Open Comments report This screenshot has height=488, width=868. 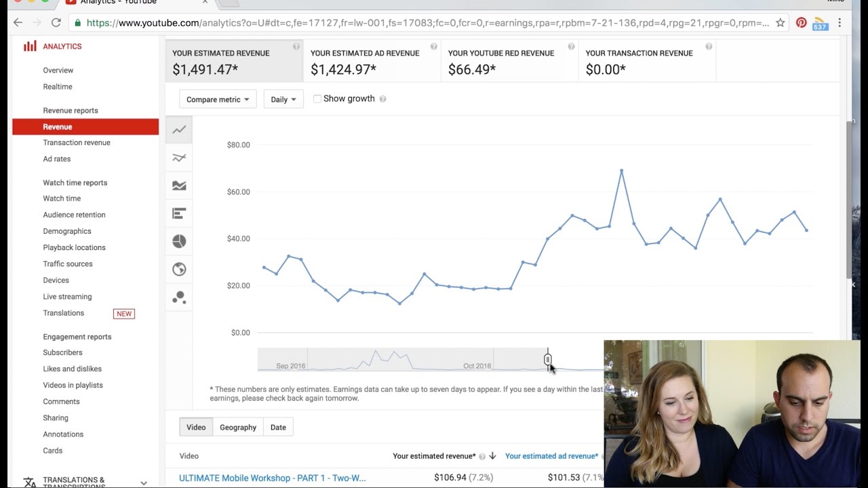(x=62, y=401)
